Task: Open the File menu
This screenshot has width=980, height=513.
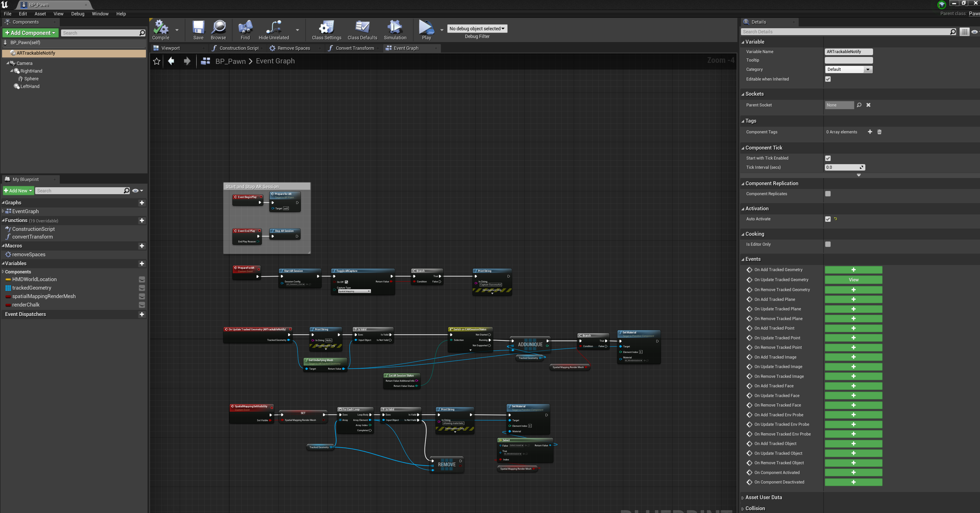Action: (8, 14)
